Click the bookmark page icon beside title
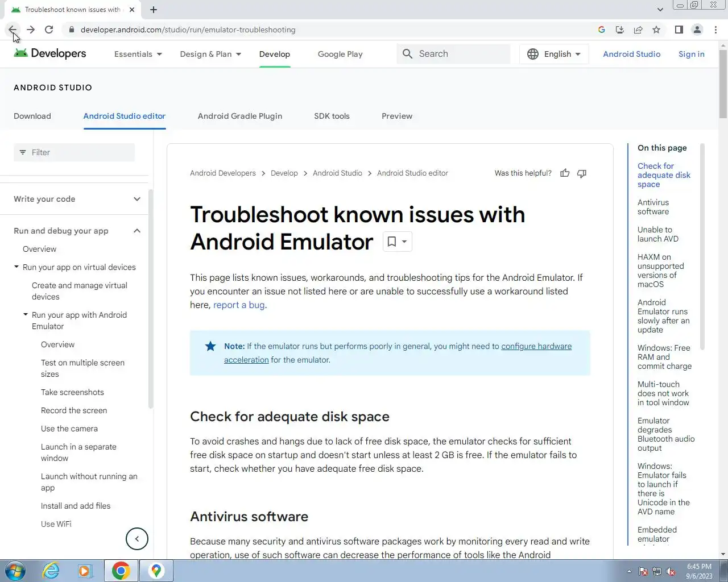The image size is (728, 582). tap(392, 242)
